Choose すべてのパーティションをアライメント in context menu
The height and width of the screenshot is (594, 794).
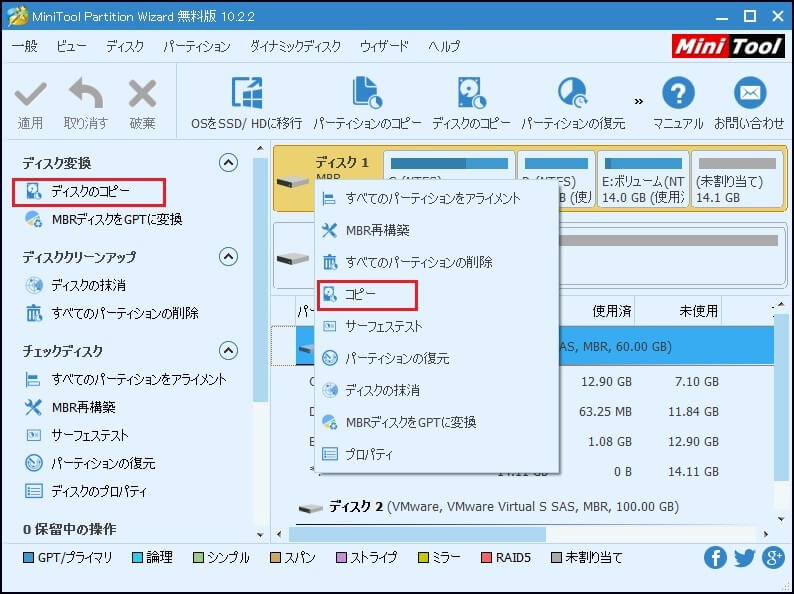[437, 199]
